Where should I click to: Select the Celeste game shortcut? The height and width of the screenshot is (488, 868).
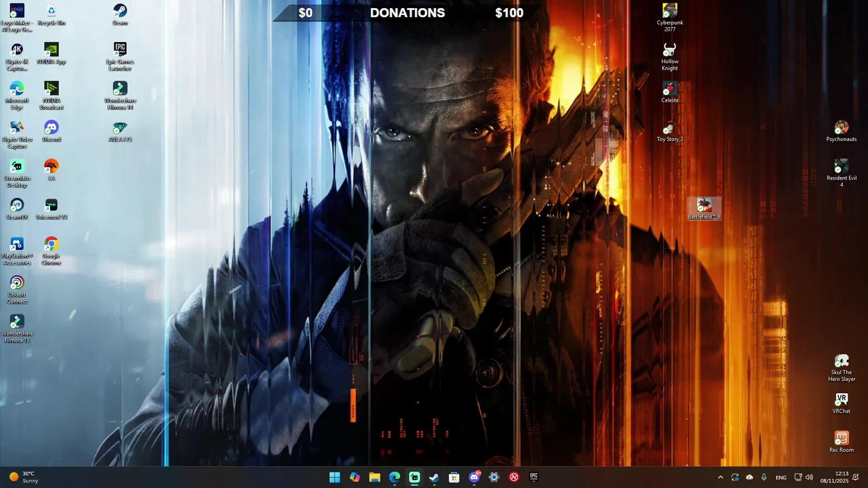(x=670, y=91)
